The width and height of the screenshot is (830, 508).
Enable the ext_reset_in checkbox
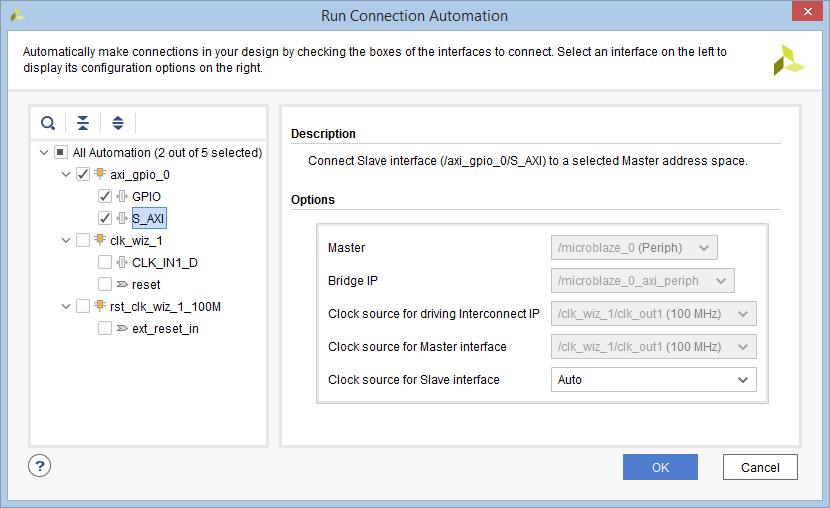[x=105, y=328]
